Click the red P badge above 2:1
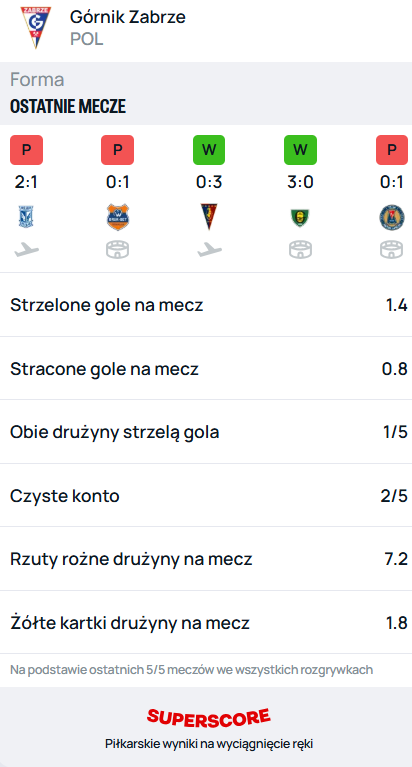This screenshot has width=412, height=767. (26, 150)
